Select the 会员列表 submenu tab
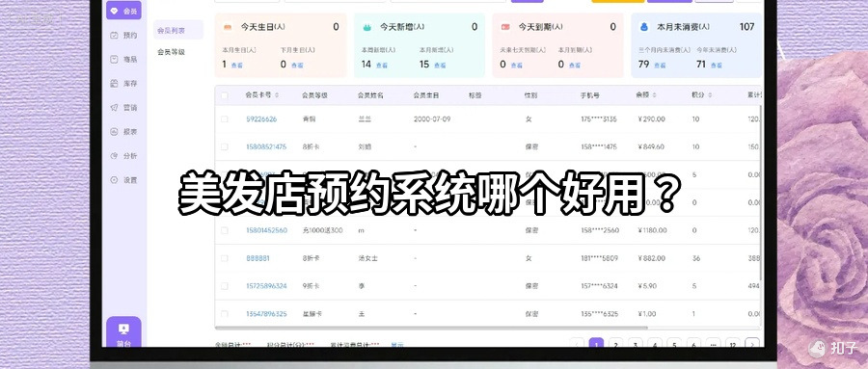 click(x=178, y=30)
